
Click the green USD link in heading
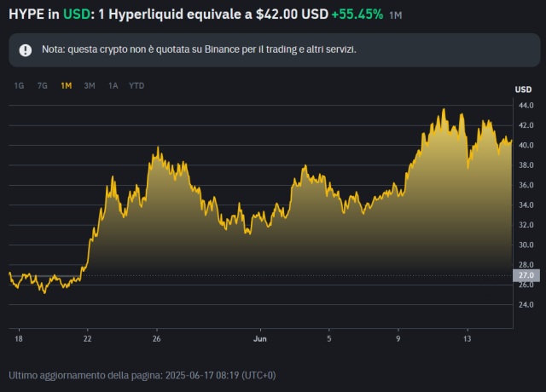76,14
